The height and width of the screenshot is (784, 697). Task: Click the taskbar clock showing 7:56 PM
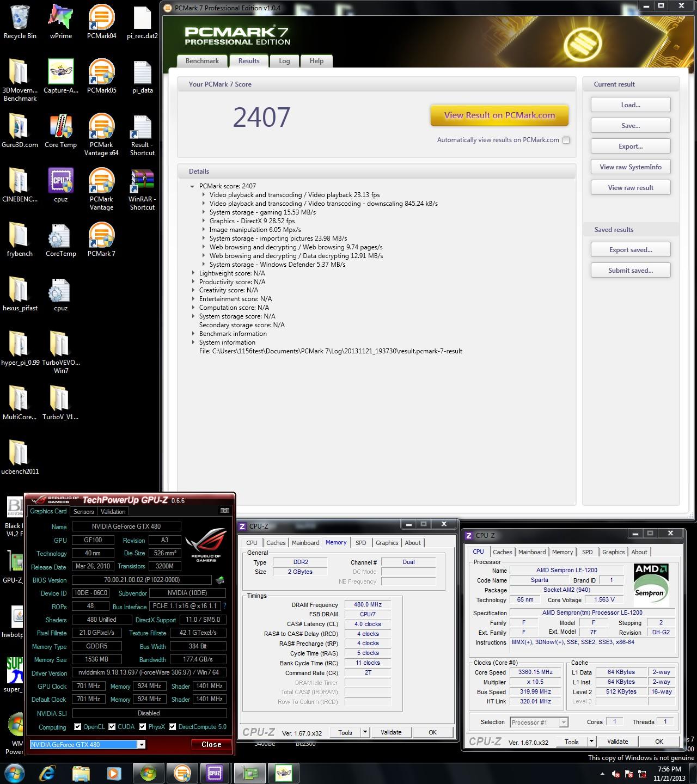pos(669,773)
